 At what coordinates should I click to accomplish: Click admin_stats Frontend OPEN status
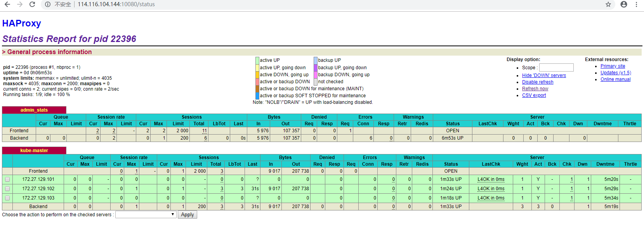coord(452,131)
